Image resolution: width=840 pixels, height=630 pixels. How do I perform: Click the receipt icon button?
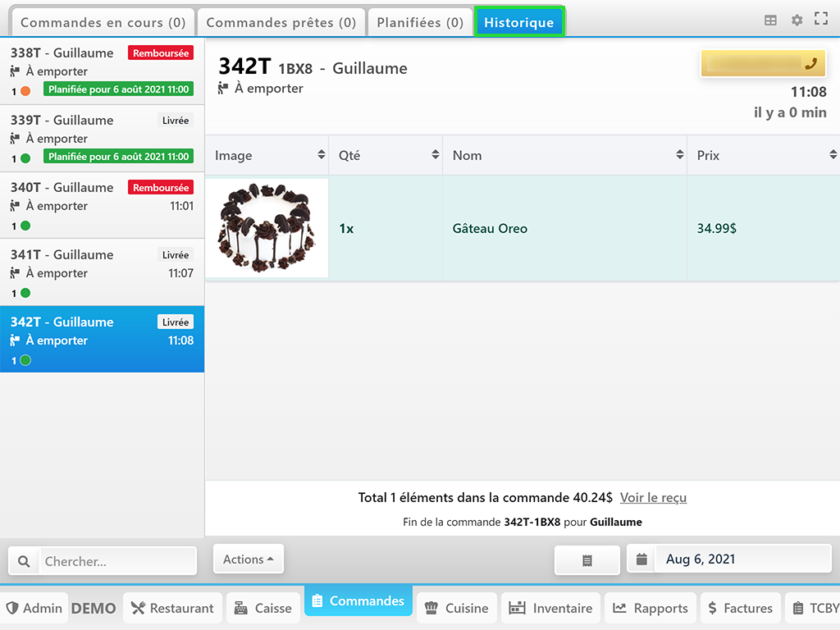587,560
